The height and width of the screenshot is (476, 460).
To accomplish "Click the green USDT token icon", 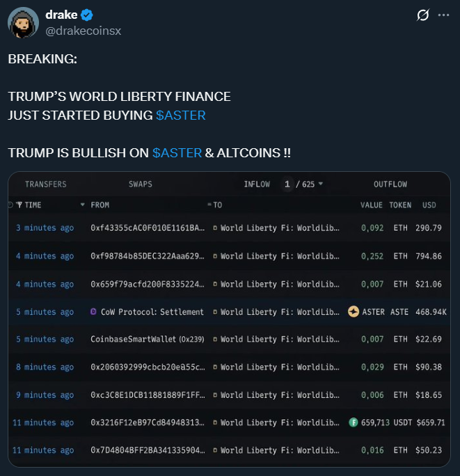I will [x=354, y=422].
